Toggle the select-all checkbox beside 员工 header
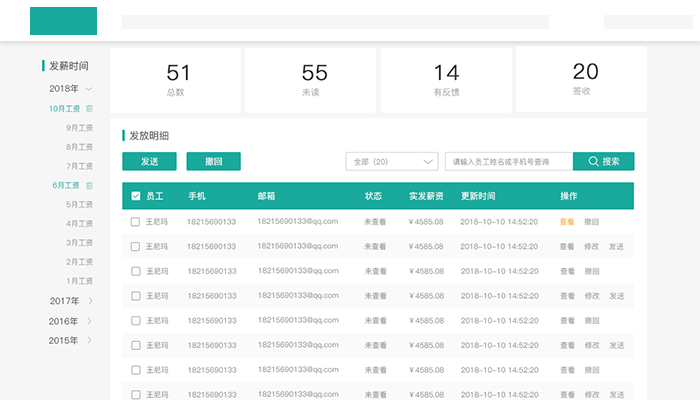Viewport: 700px width, 400px height. (136, 196)
